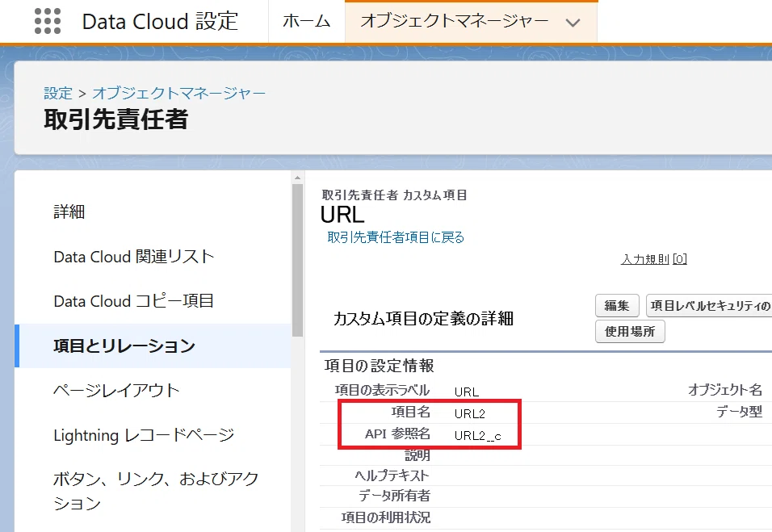Click the 取引先責任者項目に戻る link
The width and height of the screenshot is (772, 532).
(396, 237)
